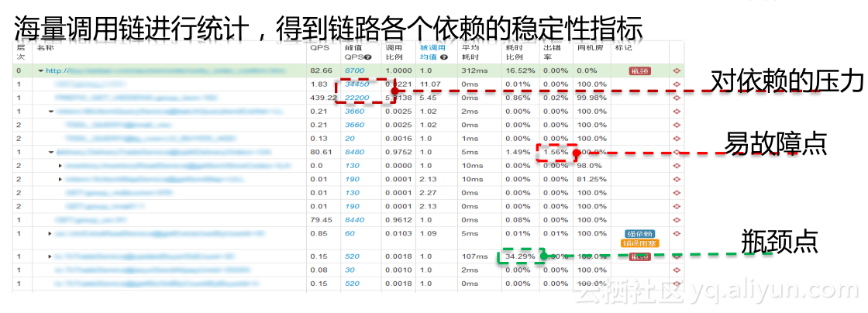Viewport: 868px width, 313px height.
Task: Click the 名称 column header
Action: [x=45, y=48]
